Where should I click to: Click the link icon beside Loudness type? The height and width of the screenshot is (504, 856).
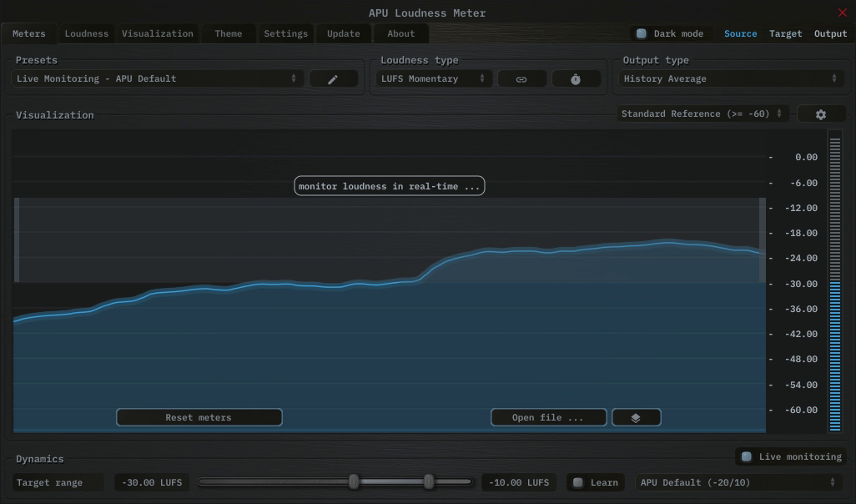(x=521, y=79)
